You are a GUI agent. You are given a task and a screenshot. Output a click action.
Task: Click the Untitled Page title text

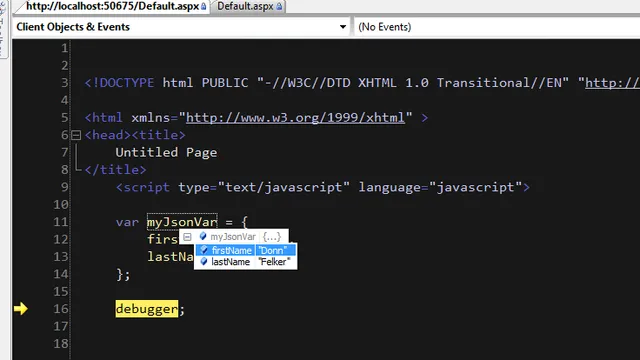coord(166,152)
